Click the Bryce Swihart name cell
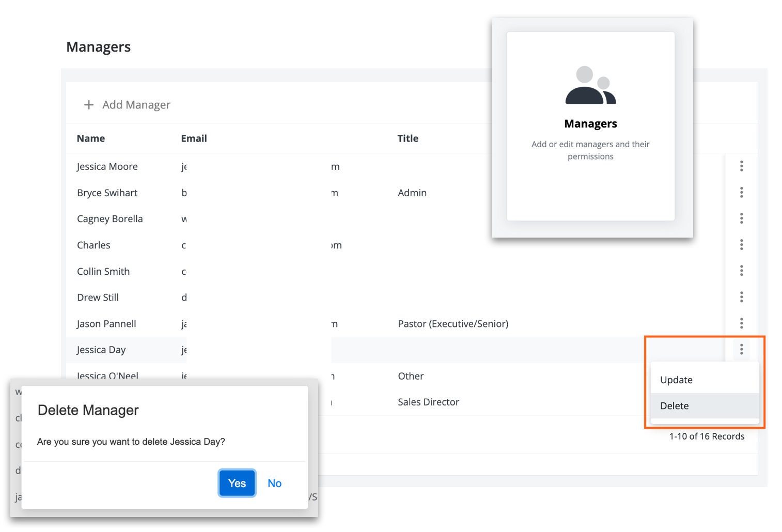Screen dimensions: 782x532 [107, 193]
